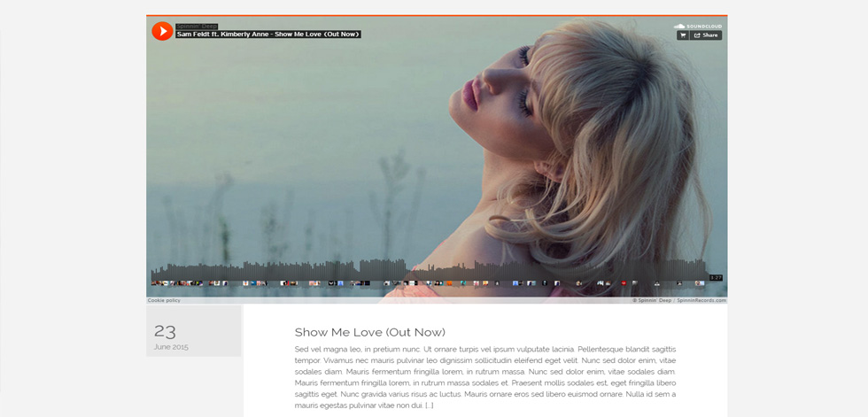868x417 pixels.
Task: Open the SpinninRecords.com credit link
Action: pos(701,300)
